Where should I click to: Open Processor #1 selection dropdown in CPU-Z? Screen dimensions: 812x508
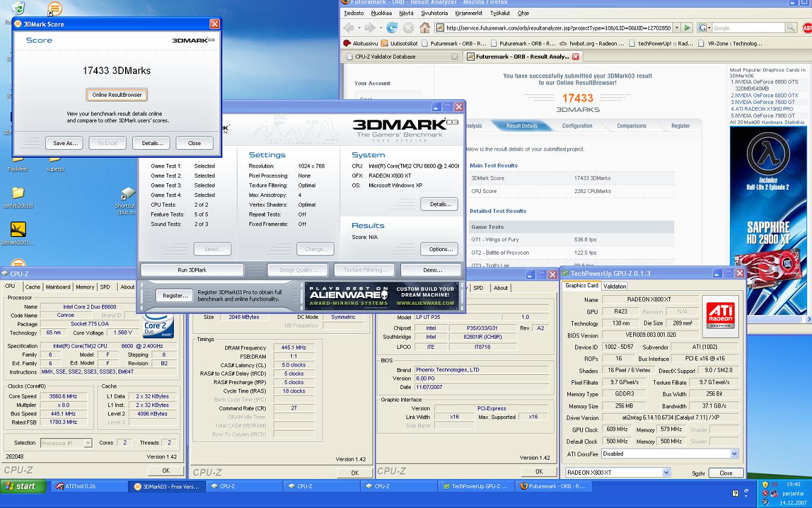pyautogui.click(x=88, y=443)
